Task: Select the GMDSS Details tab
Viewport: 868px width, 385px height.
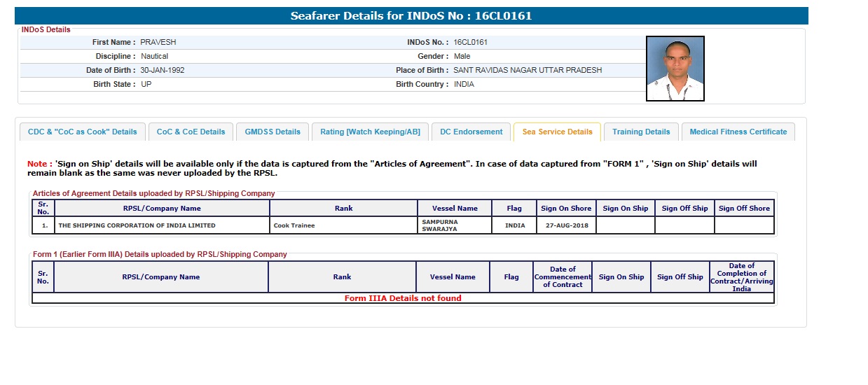Action: pyautogui.click(x=273, y=132)
